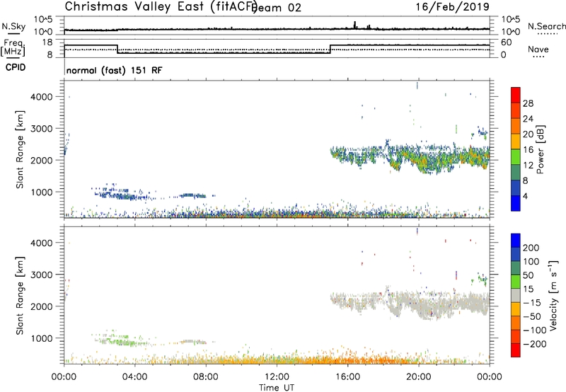Click the '28' tick on the power colorbar
Screen dimensions: 566x392
point(528,103)
